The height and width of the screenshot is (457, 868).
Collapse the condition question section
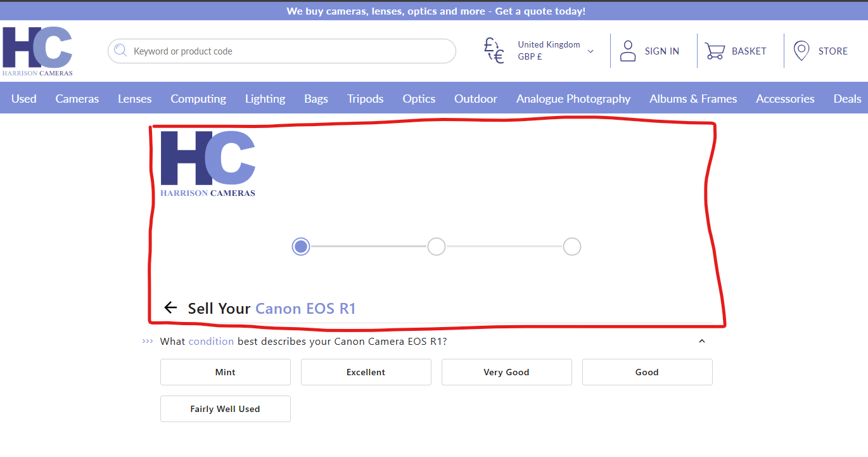701,341
